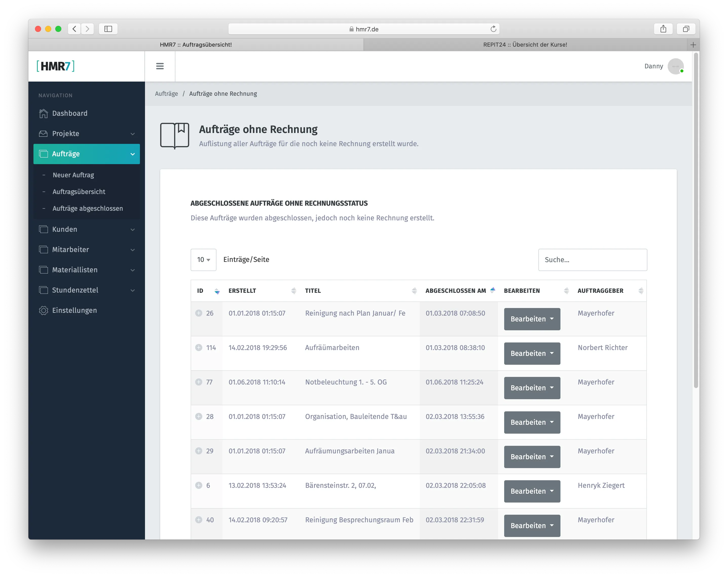Click the hamburger menu icon
This screenshot has height=577, width=728.
159,66
